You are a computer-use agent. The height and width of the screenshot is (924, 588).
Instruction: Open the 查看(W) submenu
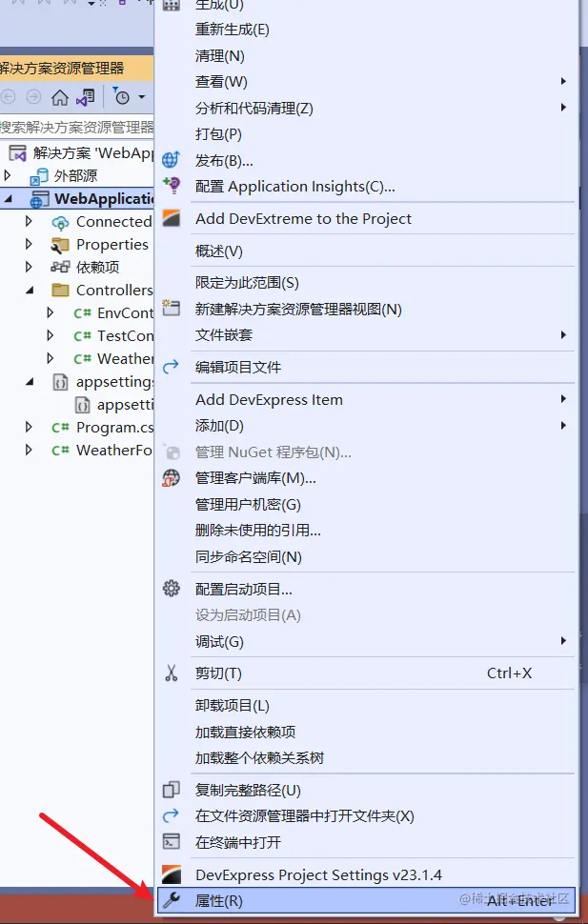click(366, 82)
